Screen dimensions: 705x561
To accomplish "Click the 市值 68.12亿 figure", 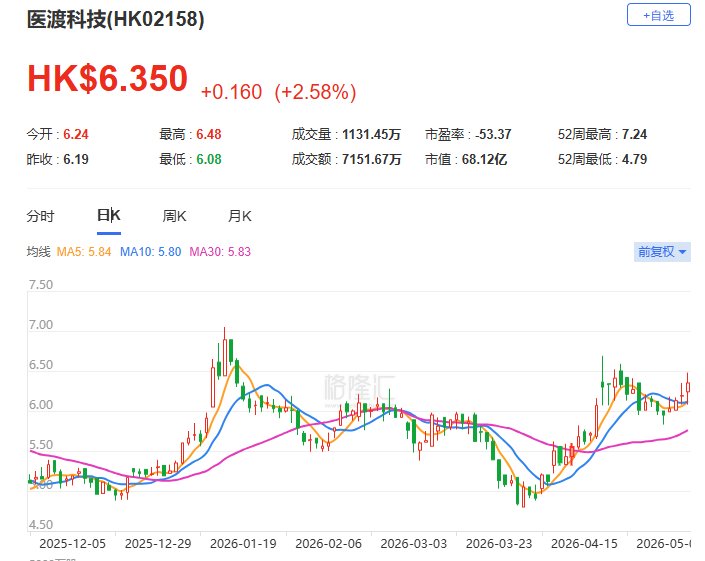I will (x=484, y=159).
